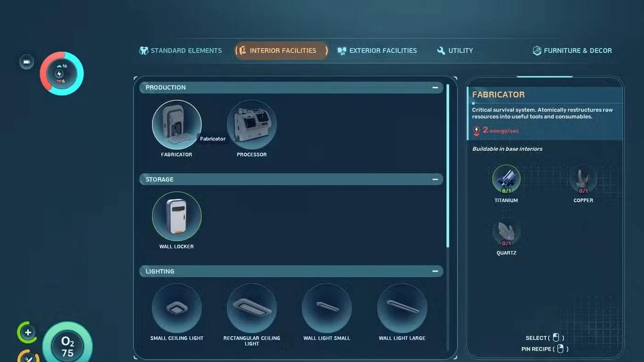Click the Fabricator tooltip
The image size is (644, 362).
click(213, 139)
